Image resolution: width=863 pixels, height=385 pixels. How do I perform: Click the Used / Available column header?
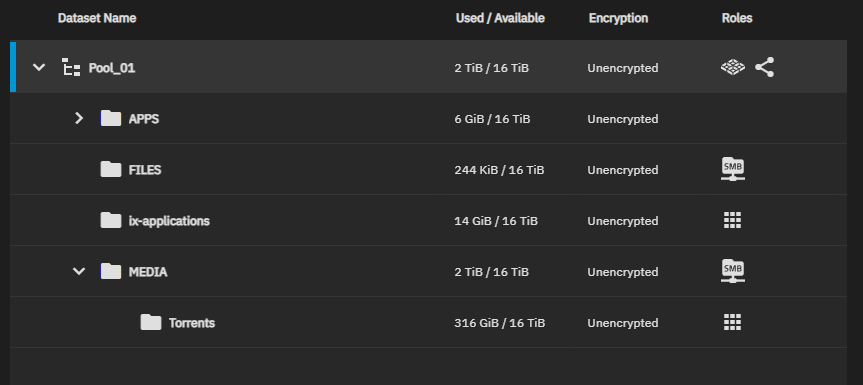[500, 18]
